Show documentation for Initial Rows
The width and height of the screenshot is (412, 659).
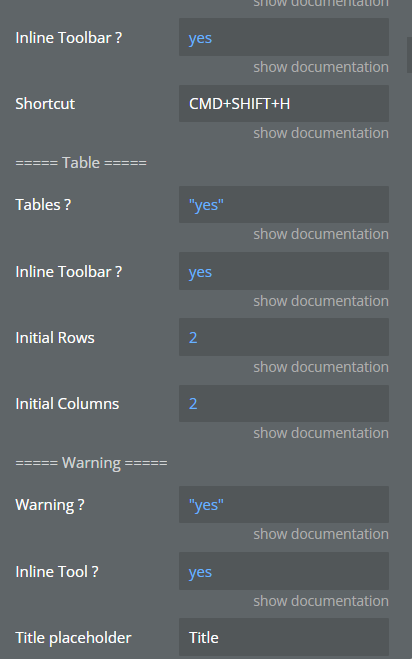pos(321,367)
